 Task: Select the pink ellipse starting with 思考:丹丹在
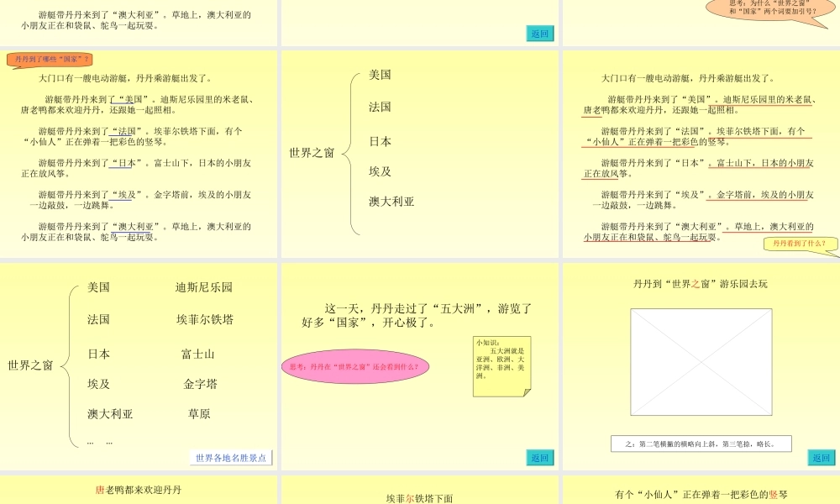(354, 366)
